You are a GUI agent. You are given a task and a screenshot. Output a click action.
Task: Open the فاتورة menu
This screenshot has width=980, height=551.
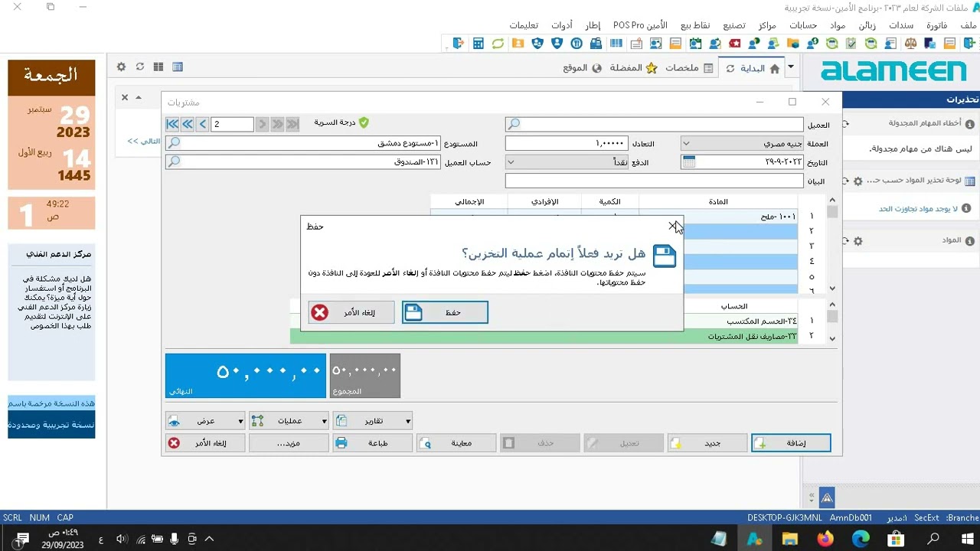pos(936,25)
